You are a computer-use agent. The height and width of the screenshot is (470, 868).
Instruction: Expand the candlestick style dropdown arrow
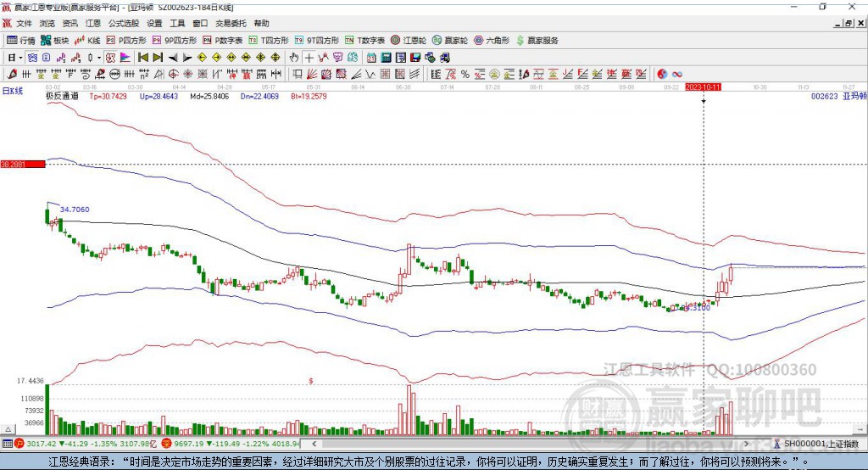pyautogui.click(x=99, y=58)
